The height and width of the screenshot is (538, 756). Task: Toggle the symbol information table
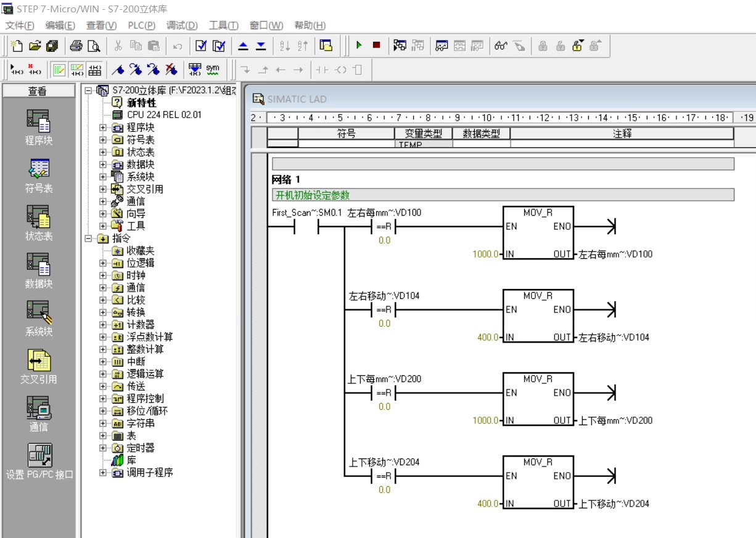[x=94, y=70]
